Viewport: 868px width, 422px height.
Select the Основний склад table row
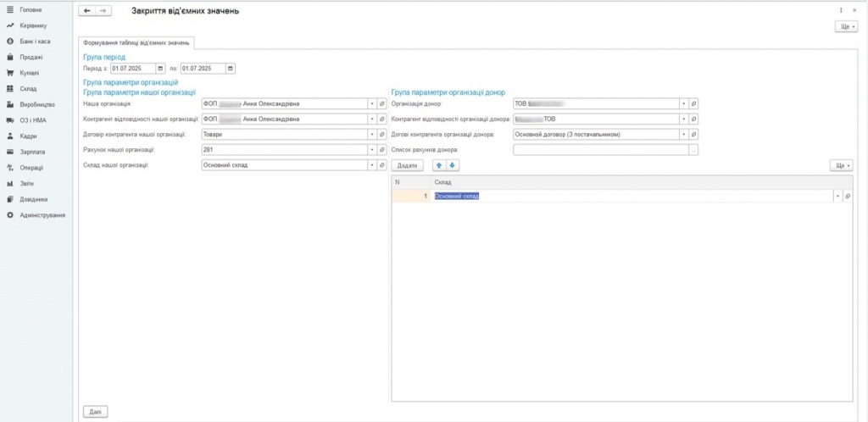click(593, 196)
